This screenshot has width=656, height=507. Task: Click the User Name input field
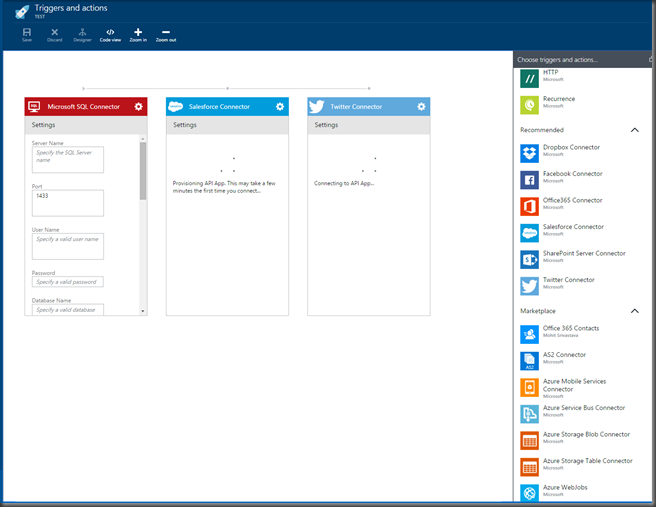(x=68, y=246)
